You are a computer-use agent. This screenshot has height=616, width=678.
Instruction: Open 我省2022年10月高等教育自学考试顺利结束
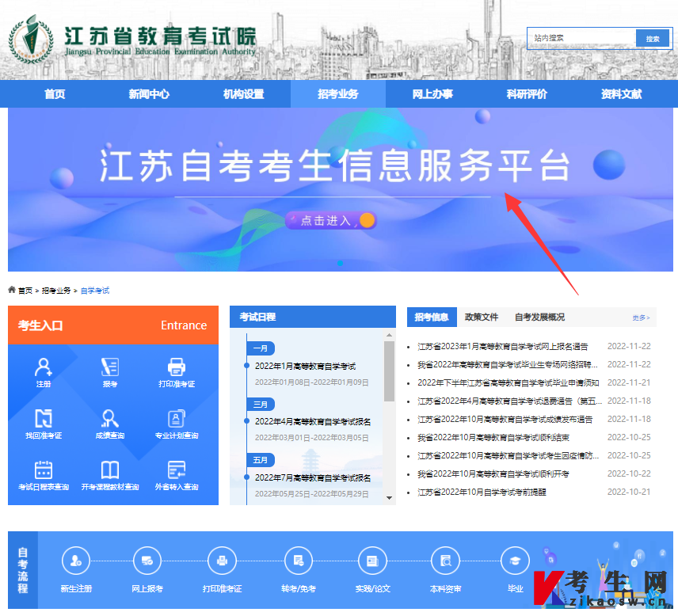[x=493, y=437]
